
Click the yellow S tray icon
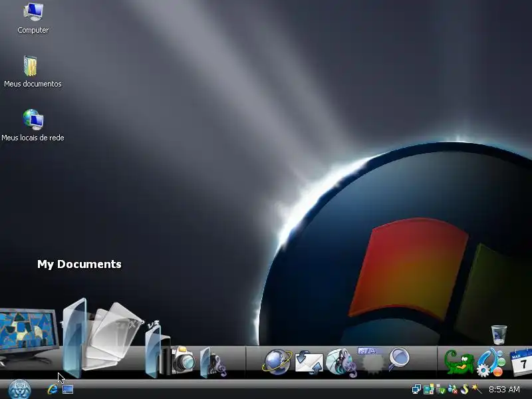(464, 389)
